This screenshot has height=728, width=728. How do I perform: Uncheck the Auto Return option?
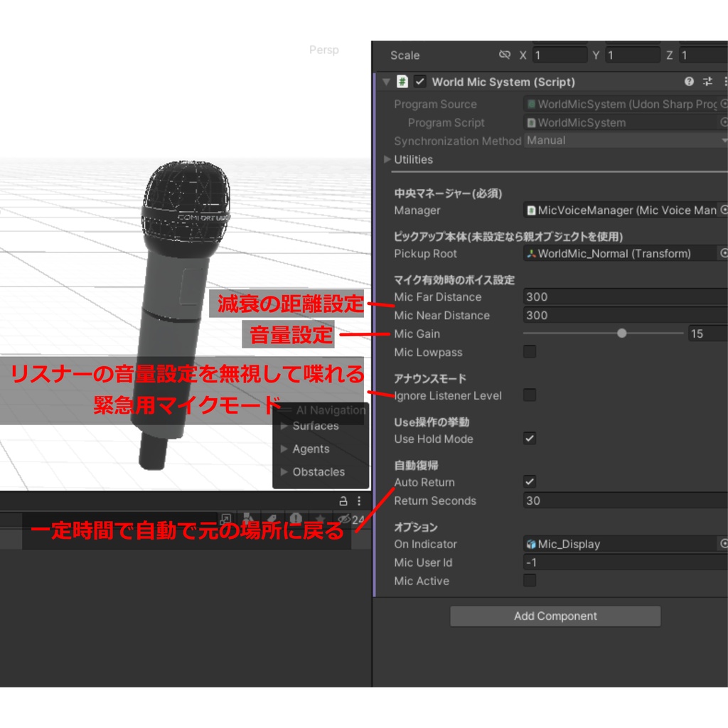pos(530,481)
